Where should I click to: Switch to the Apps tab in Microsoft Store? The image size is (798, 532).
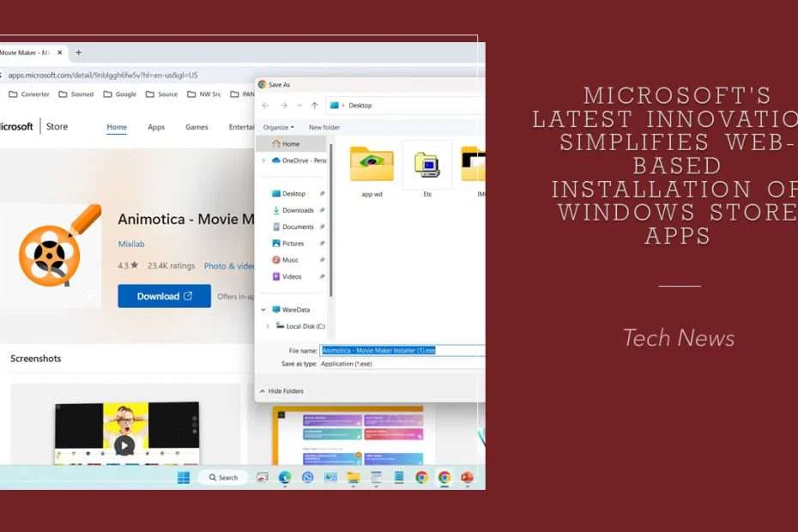[156, 127]
